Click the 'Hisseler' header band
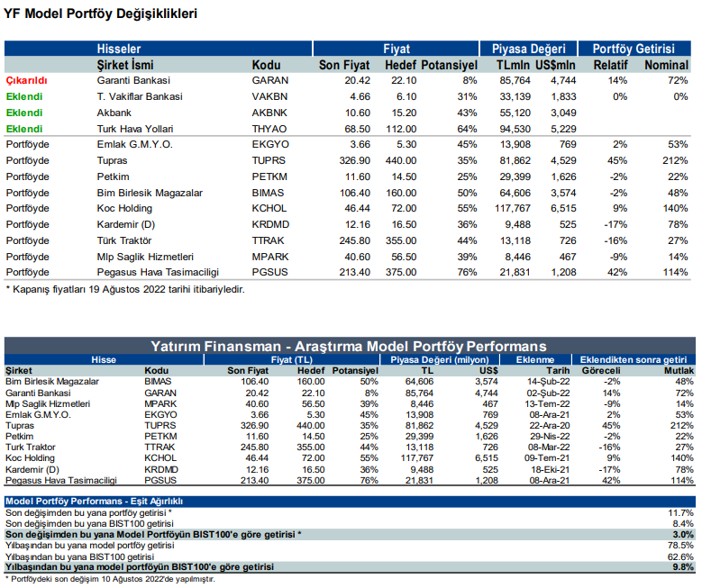 click(x=119, y=49)
